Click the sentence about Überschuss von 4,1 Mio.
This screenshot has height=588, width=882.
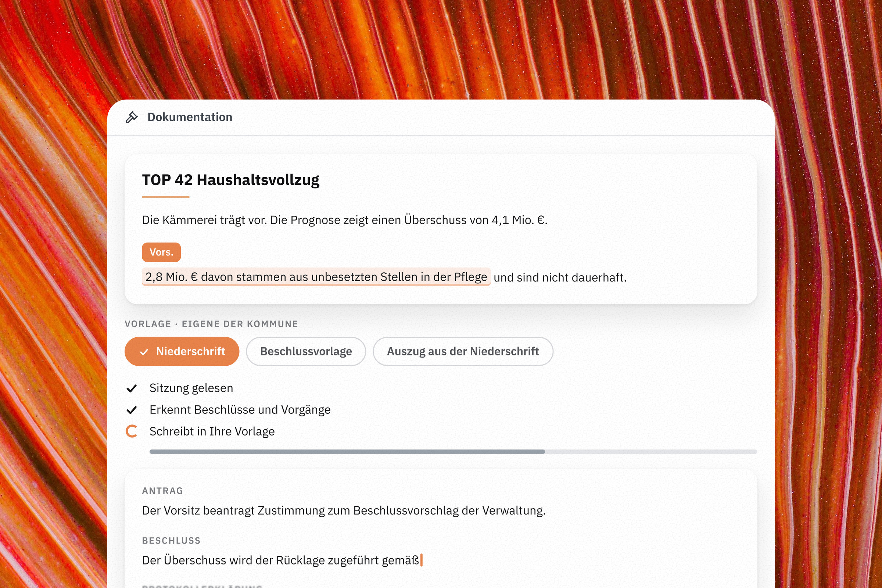pyautogui.click(x=345, y=220)
